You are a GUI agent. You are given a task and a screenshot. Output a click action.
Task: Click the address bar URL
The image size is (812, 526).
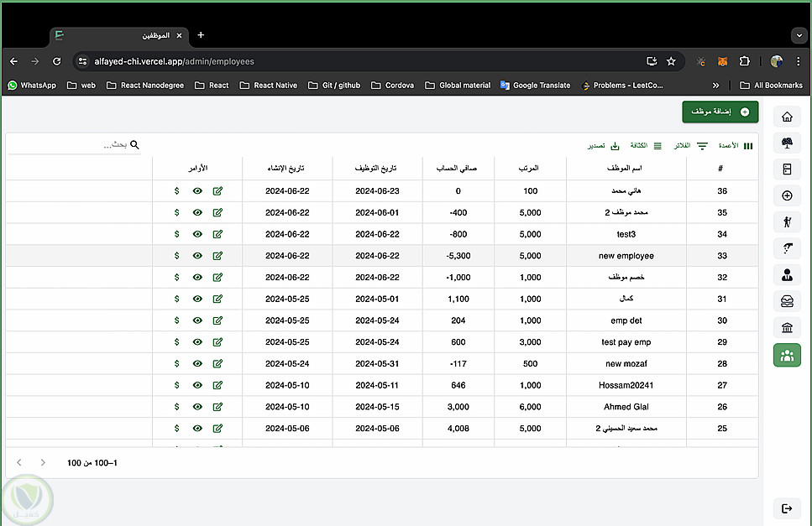coord(174,61)
